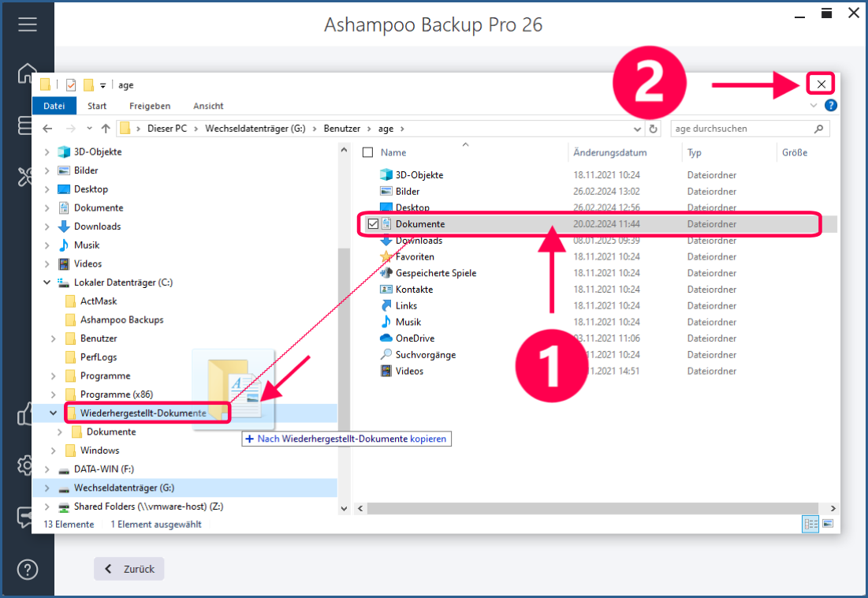Viewport: 868px width, 598px height.
Task: Close the Explorer window
Action: (821, 84)
